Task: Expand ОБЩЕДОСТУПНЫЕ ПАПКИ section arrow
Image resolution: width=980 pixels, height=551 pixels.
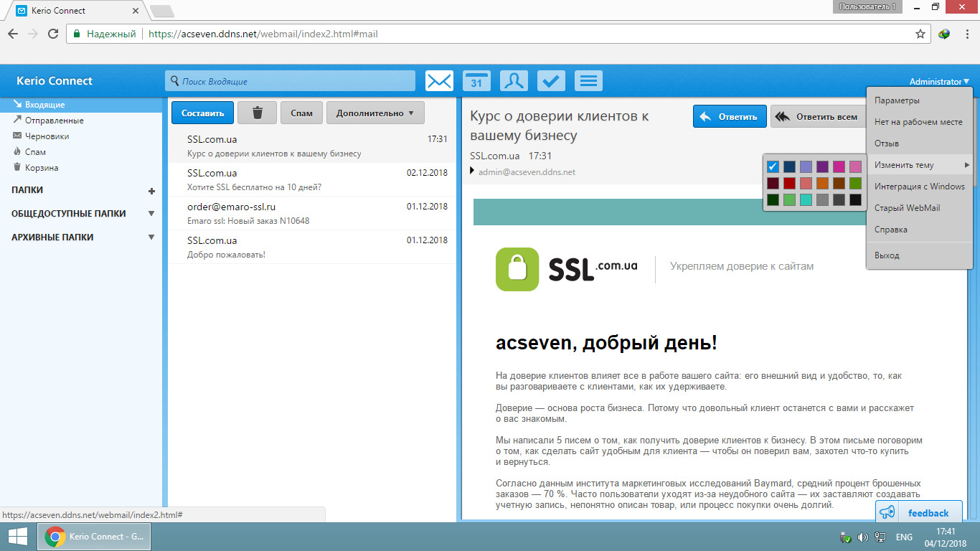Action: tap(151, 214)
